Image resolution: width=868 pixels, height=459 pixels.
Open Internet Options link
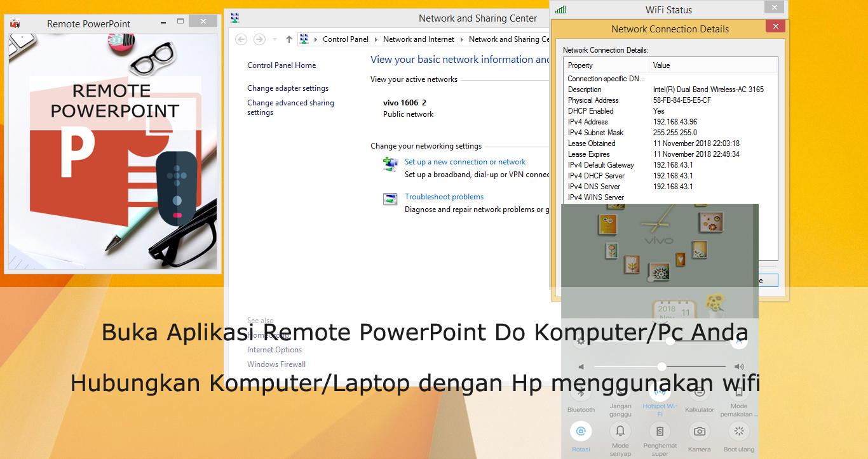tap(275, 350)
